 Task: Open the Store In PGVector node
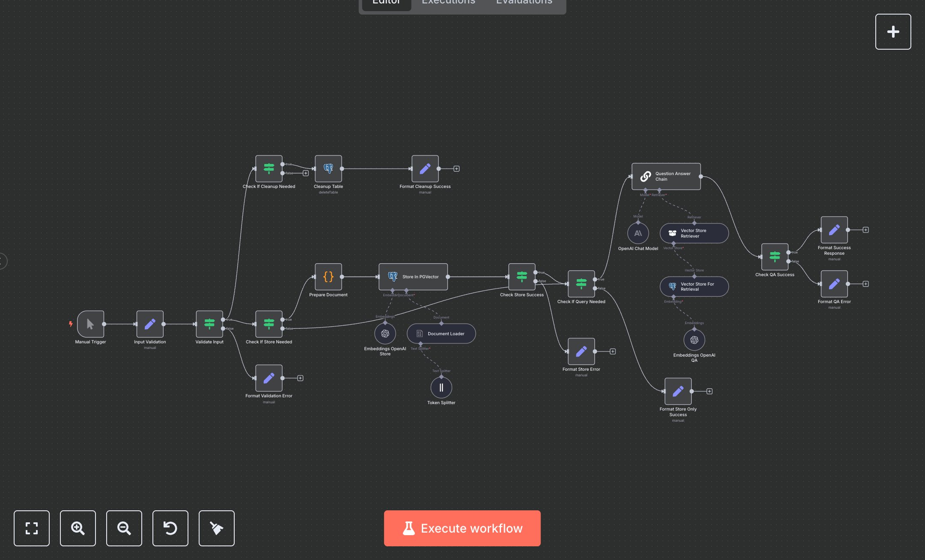[x=412, y=277]
